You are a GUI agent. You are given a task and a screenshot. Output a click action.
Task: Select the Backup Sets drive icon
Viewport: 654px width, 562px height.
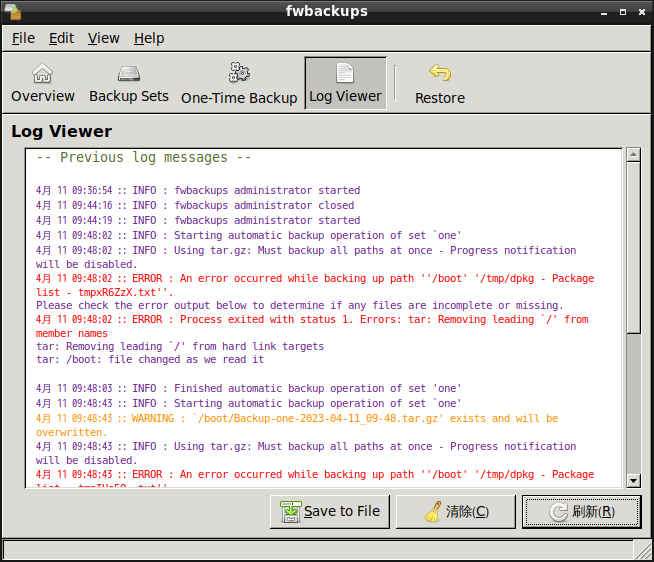click(x=129, y=74)
